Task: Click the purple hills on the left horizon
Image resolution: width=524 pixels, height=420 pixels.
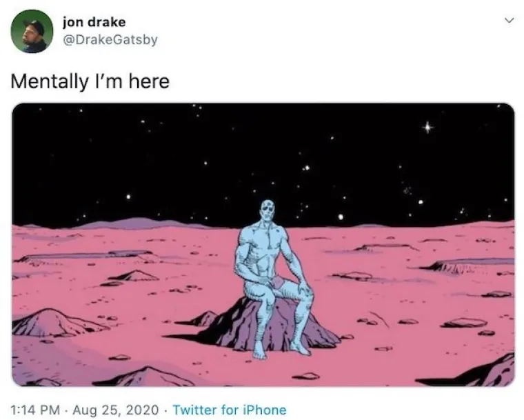Action: pyautogui.click(x=134, y=223)
